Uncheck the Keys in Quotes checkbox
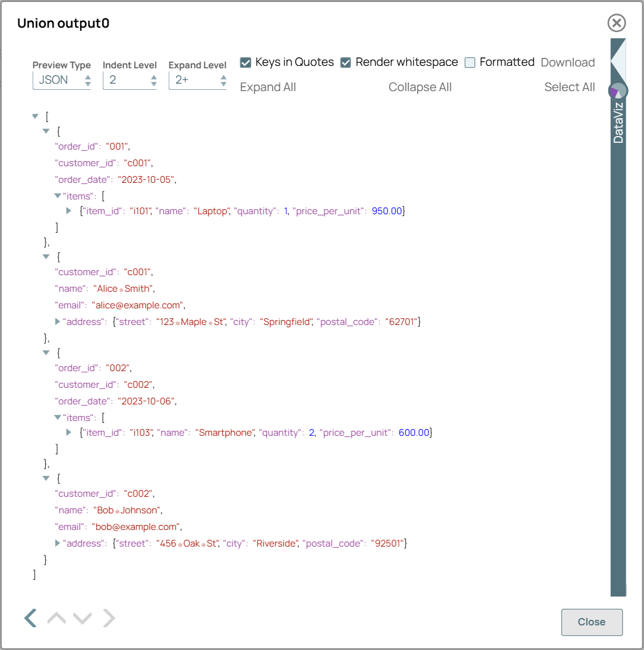The image size is (644, 650). [246, 63]
